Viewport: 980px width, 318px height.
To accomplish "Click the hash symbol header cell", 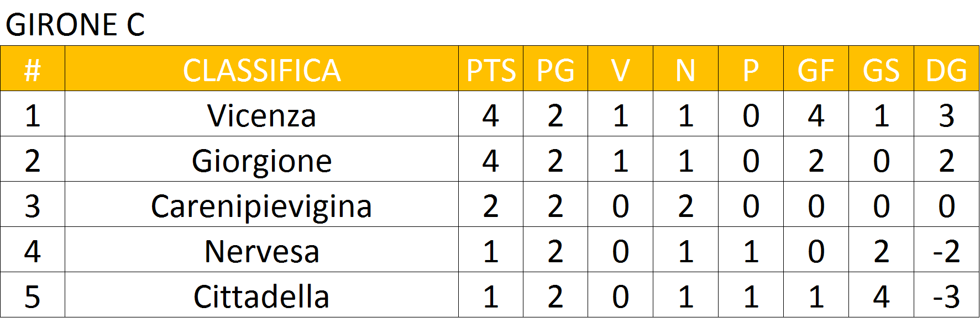I will pyautogui.click(x=33, y=69).
